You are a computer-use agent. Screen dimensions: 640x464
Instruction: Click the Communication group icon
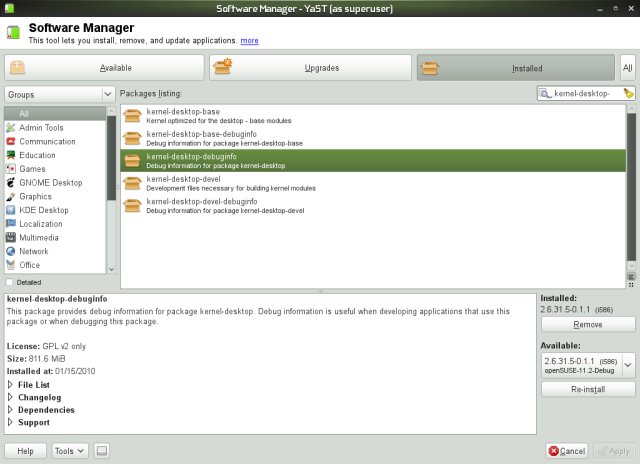coord(11,142)
